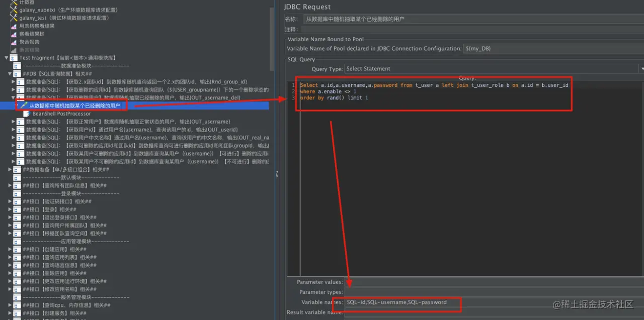Click the BeanShell PostProcessor icon
This screenshot has width=644, height=320.
pos(27,114)
